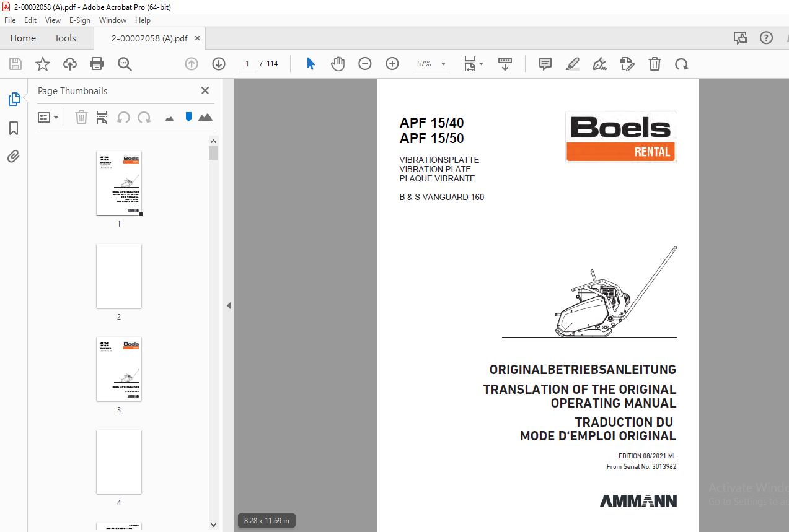Open the account profile icon
Viewport: 789px width, 532px height.
tap(787, 38)
